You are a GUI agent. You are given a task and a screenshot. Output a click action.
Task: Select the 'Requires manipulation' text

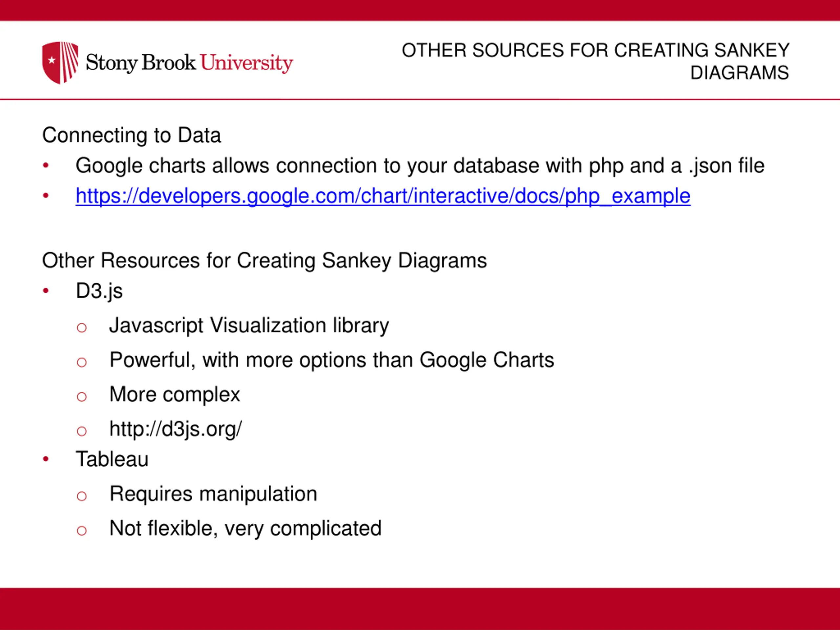pyautogui.click(x=213, y=494)
